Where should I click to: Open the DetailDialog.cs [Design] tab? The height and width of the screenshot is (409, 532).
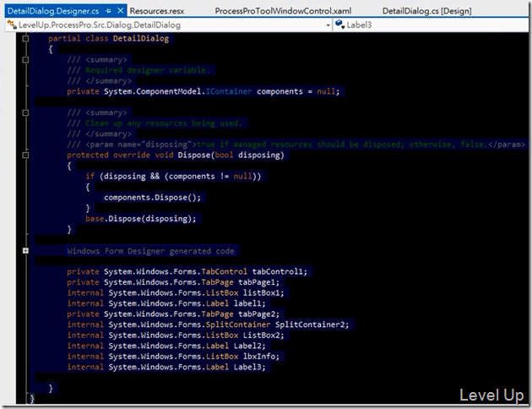click(x=426, y=11)
